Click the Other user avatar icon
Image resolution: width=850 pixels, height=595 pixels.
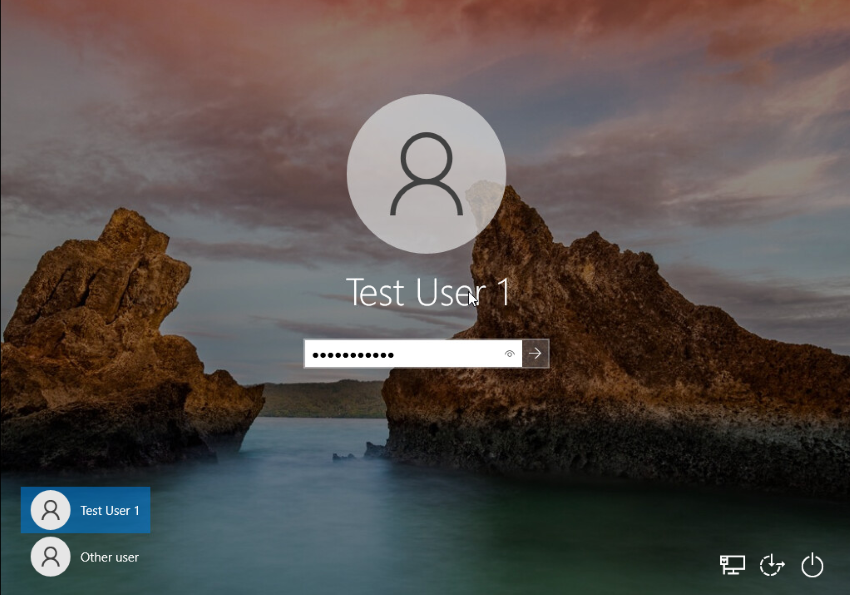click(x=50, y=557)
